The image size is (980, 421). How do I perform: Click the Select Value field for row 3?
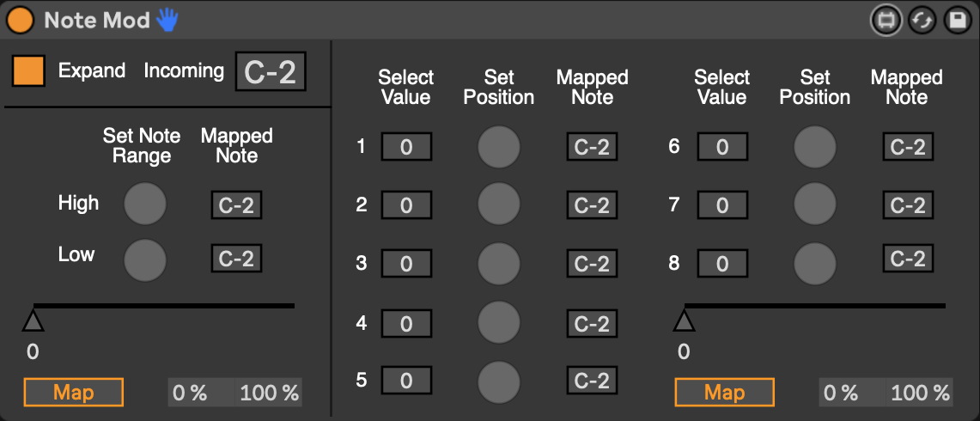pyautogui.click(x=406, y=264)
